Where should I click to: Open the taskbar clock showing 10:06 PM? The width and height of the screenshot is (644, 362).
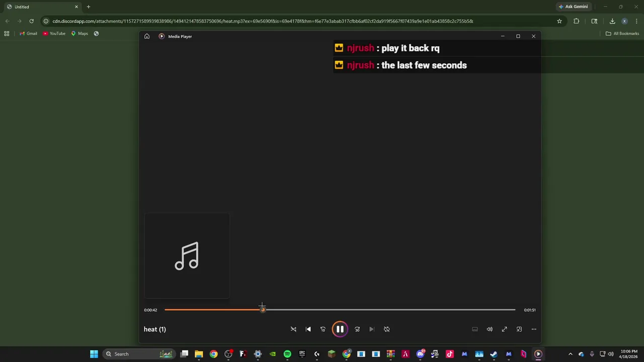pyautogui.click(x=629, y=354)
